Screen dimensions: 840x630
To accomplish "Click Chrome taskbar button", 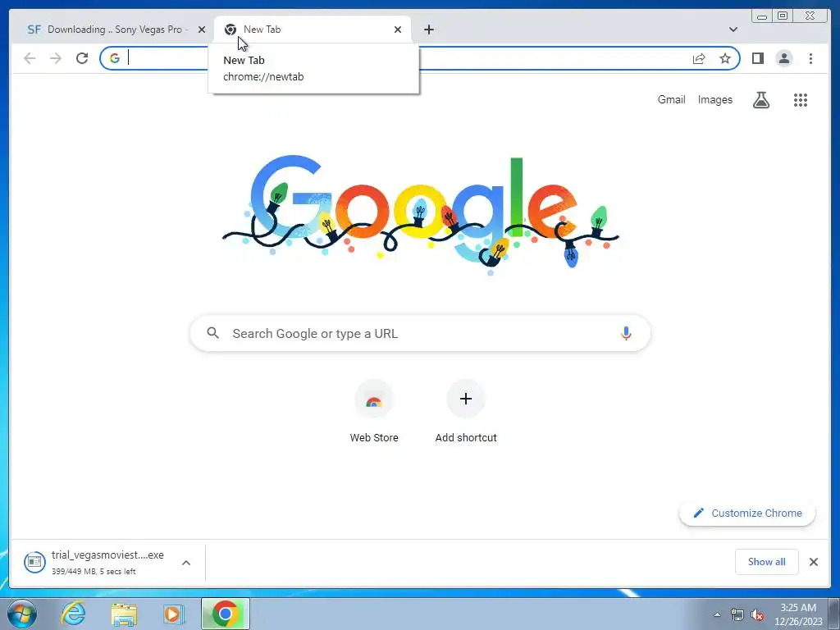I will [226, 614].
